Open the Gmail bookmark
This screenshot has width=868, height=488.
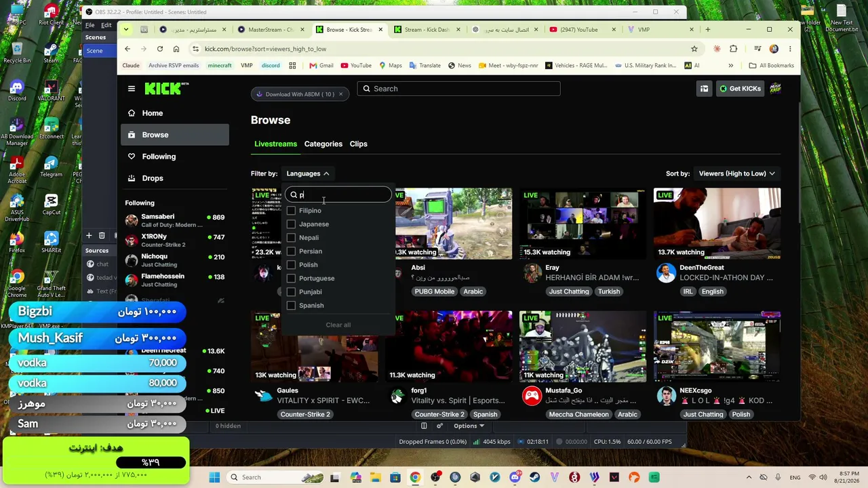pos(321,66)
